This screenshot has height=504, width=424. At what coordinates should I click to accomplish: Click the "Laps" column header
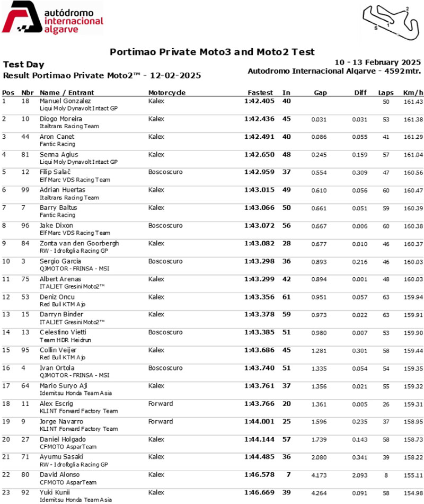coord(386,93)
